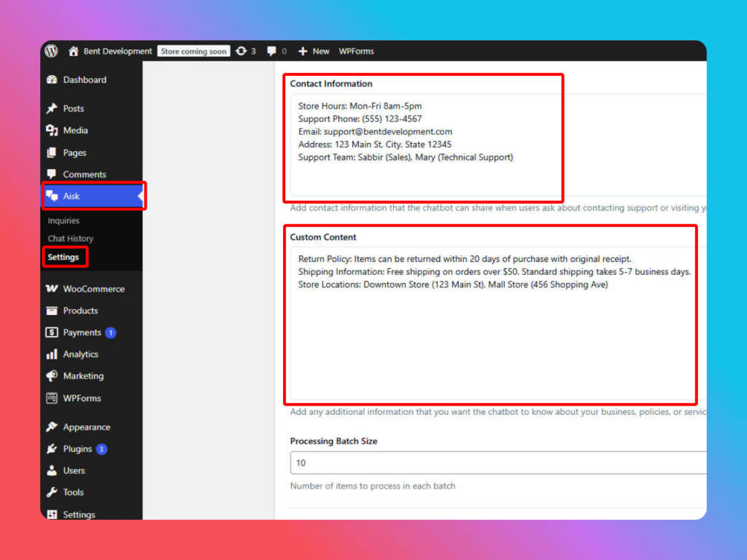The width and height of the screenshot is (747, 560).
Task: Open WPForms in the admin bar
Action: (x=356, y=51)
